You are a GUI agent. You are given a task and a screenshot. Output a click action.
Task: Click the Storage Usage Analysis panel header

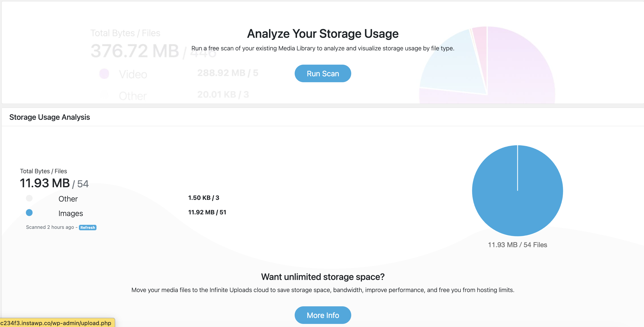click(49, 117)
